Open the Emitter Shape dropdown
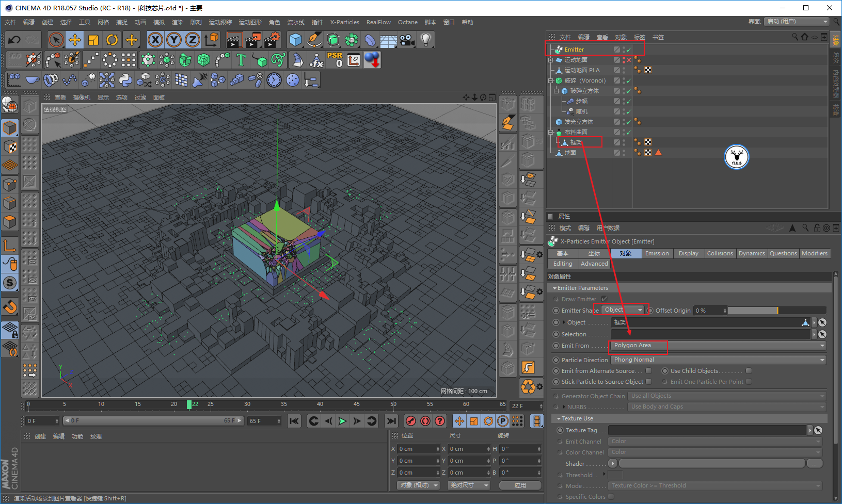Screen dimensions: 842x504 623,310
